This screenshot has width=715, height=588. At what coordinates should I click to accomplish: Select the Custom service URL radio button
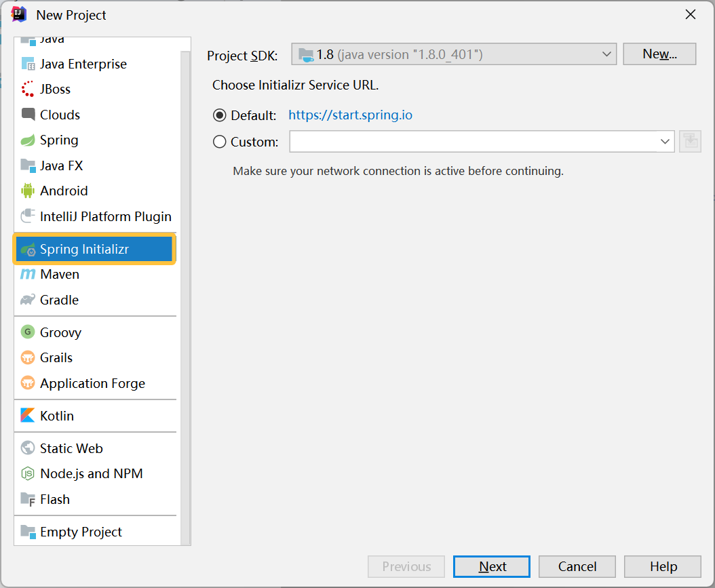coord(219,142)
